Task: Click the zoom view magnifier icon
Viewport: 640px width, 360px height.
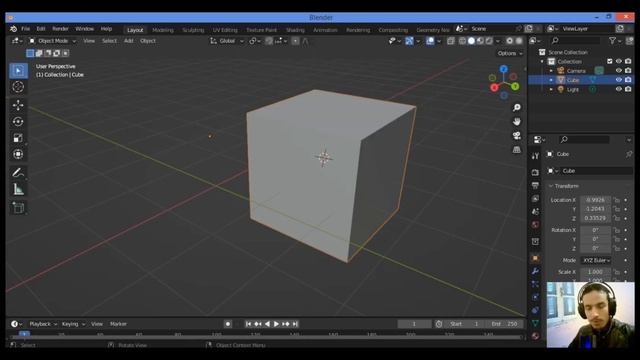Action: click(517, 107)
